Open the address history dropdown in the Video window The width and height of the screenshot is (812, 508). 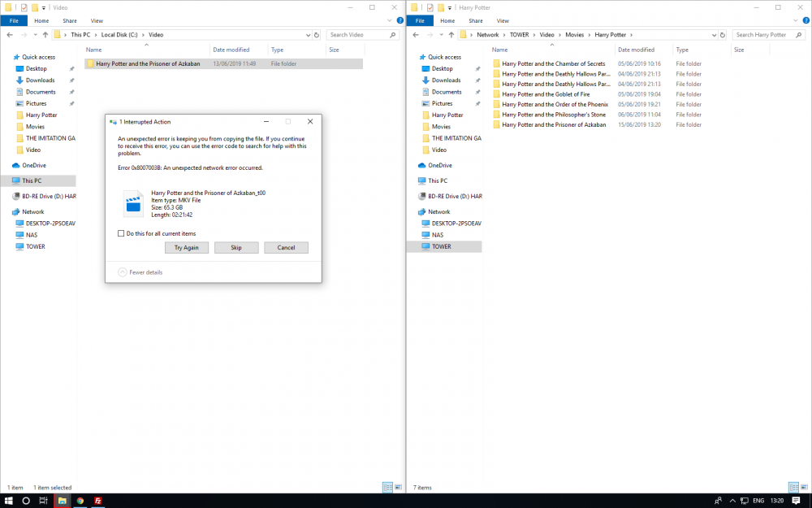[x=308, y=35]
